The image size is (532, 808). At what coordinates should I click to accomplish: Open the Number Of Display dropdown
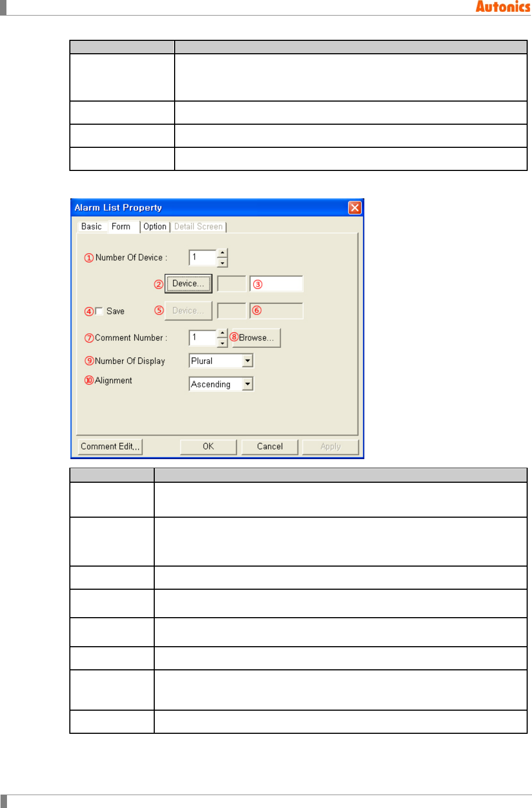point(247,361)
